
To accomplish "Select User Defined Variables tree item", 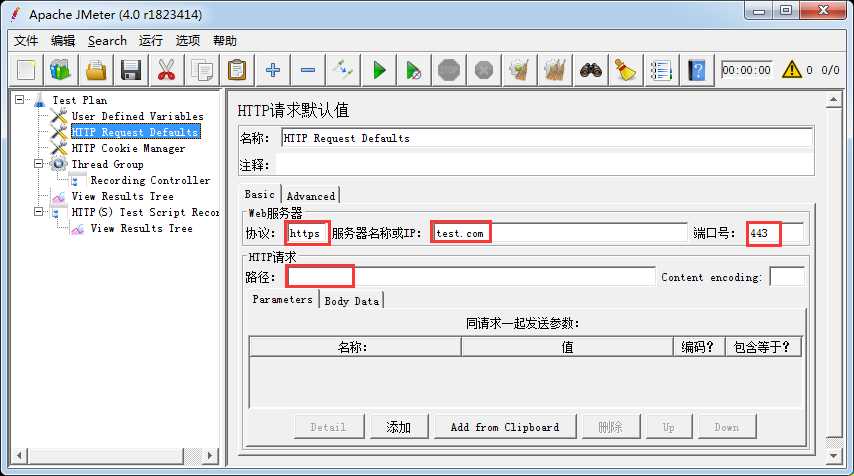I will click(x=137, y=116).
